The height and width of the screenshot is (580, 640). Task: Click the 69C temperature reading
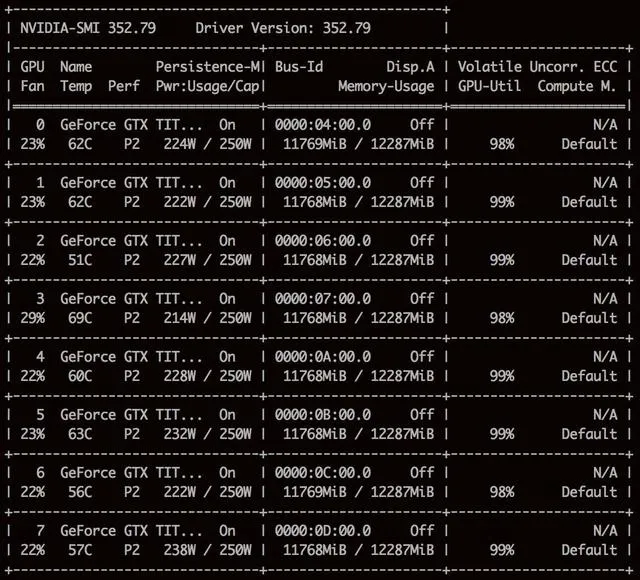click(76, 318)
